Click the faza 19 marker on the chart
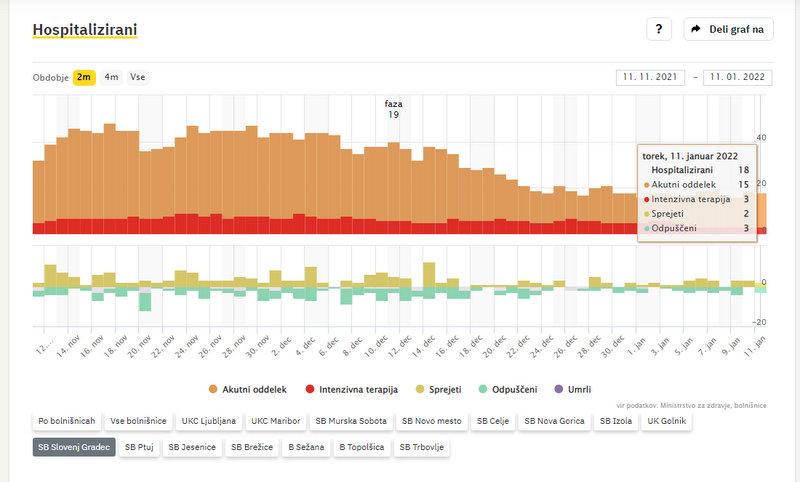The height and width of the screenshot is (482, 800). pos(393,109)
